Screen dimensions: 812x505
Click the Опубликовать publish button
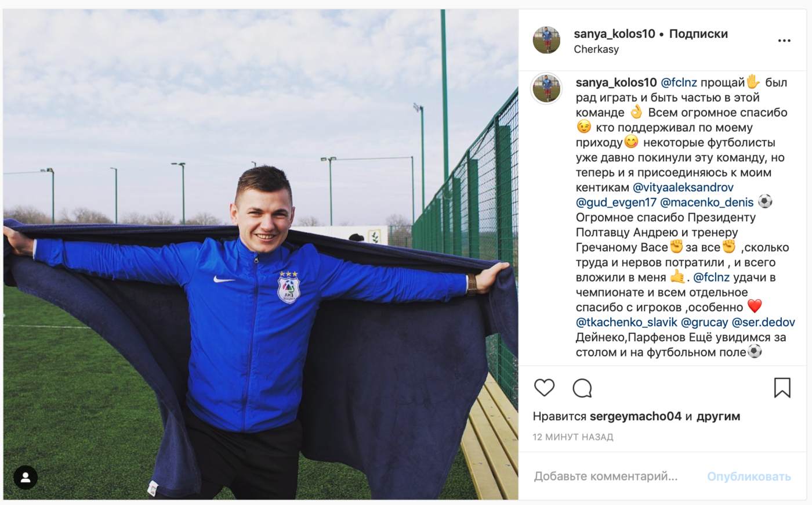[x=749, y=477]
